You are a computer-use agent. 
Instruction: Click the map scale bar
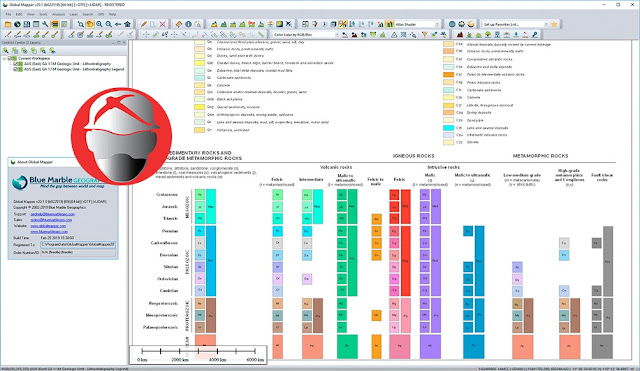tap(199, 354)
